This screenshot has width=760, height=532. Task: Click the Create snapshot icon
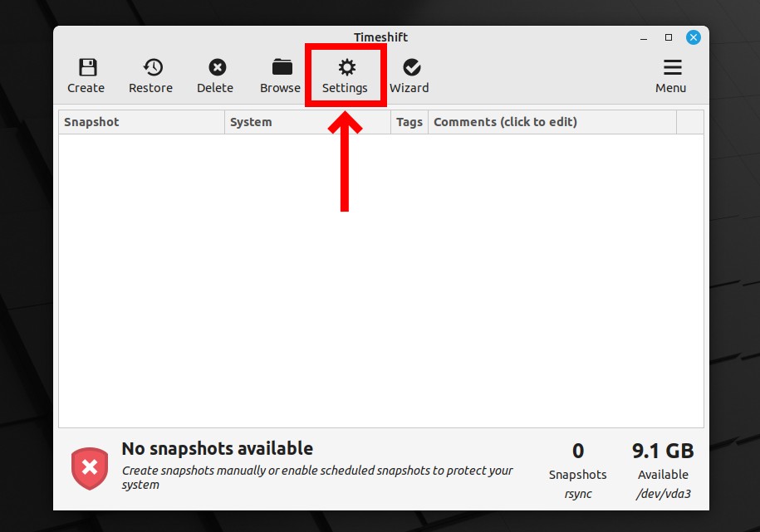pos(87,67)
